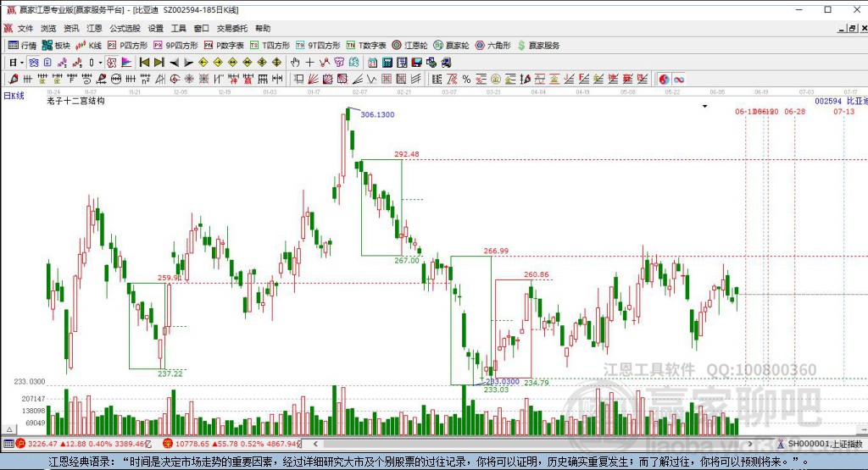Click the gold circle 金 icon
Viewport: 868px width, 470px height.
coord(496,79)
